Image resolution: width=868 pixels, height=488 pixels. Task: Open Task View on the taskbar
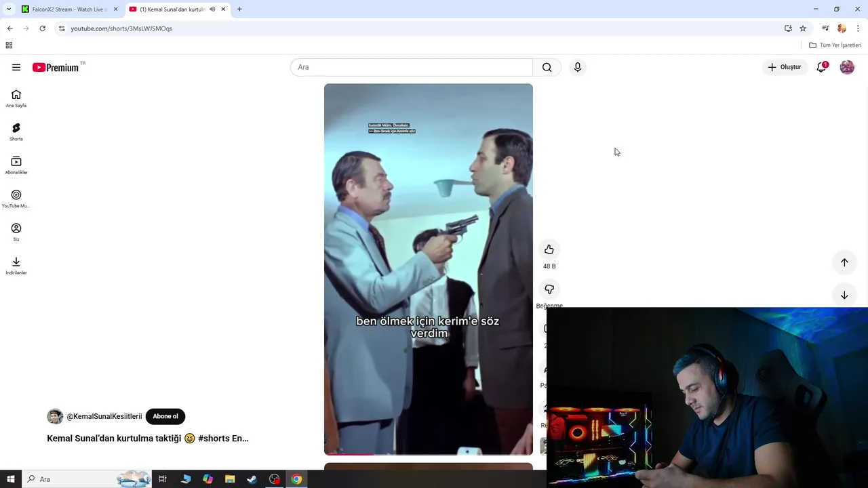[x=163, y=479]
